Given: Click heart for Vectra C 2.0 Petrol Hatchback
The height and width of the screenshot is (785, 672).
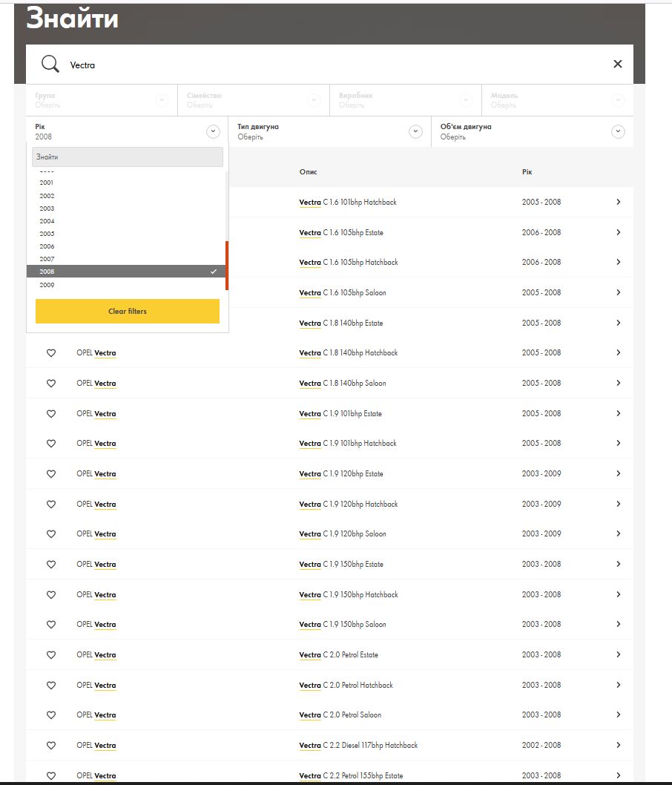Looking at the screenshot, I should click(51, 686).
